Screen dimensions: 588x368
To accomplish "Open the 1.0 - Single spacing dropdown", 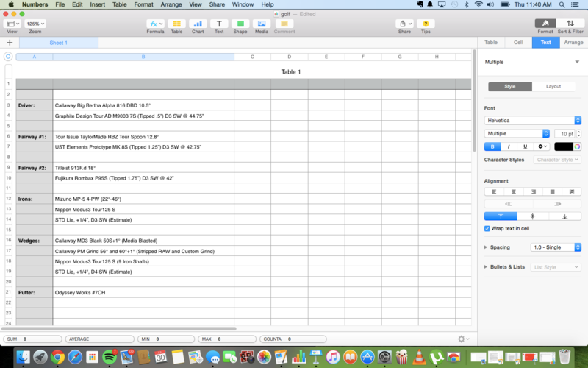I will tap(556, 247).
